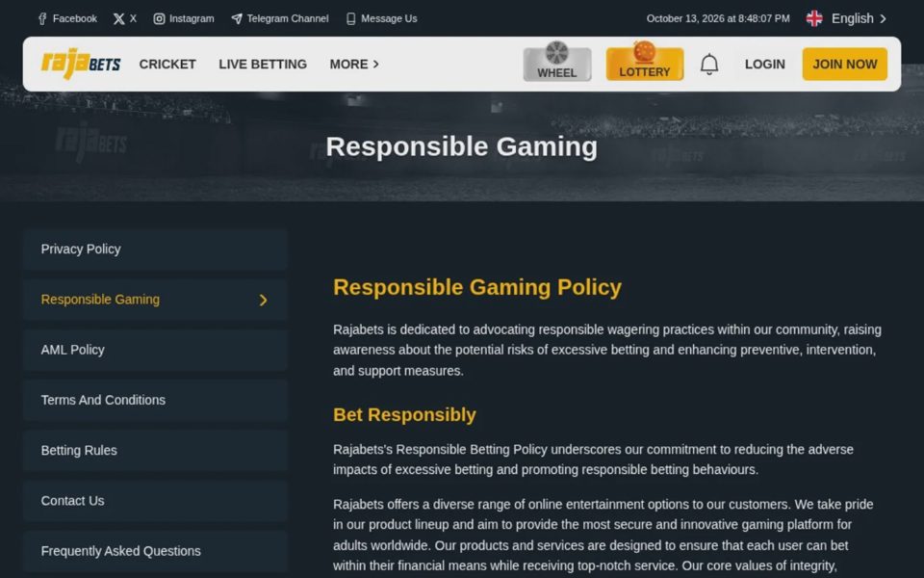Viewport: 924px width, 578px height.
Task: Click the Instagram icon
Action: coord(159,19)
